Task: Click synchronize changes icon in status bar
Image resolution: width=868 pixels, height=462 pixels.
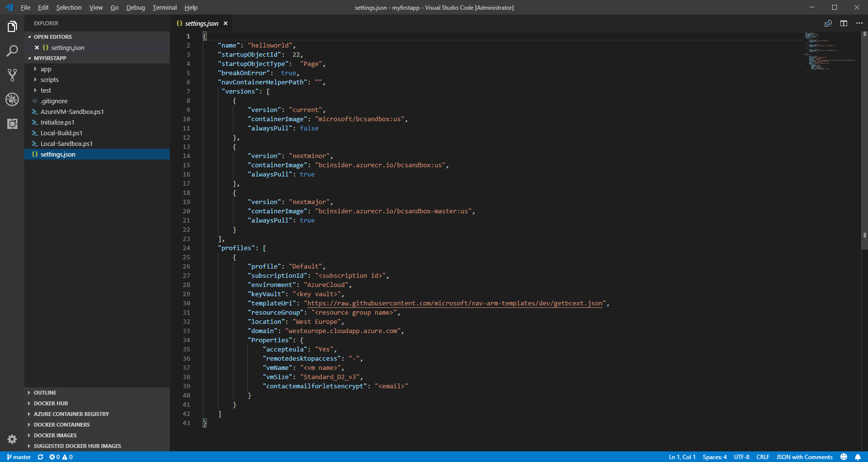Action: pos(40,457)
